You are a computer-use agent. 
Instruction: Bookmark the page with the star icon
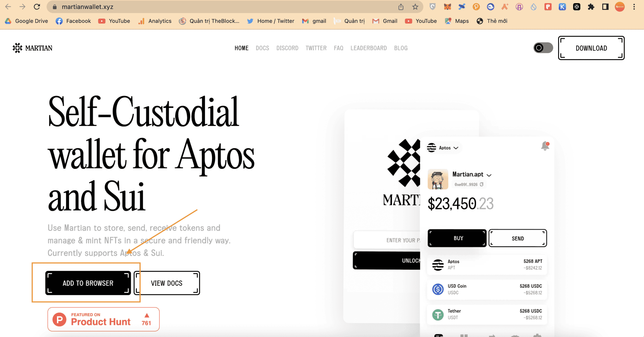click(x=415, y=7)
